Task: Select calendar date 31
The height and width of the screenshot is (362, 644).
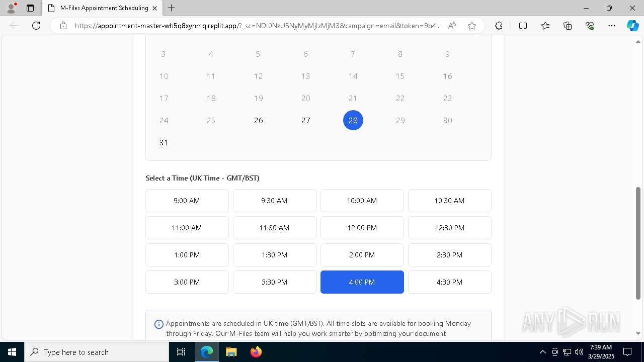Action: pos(164,142)
